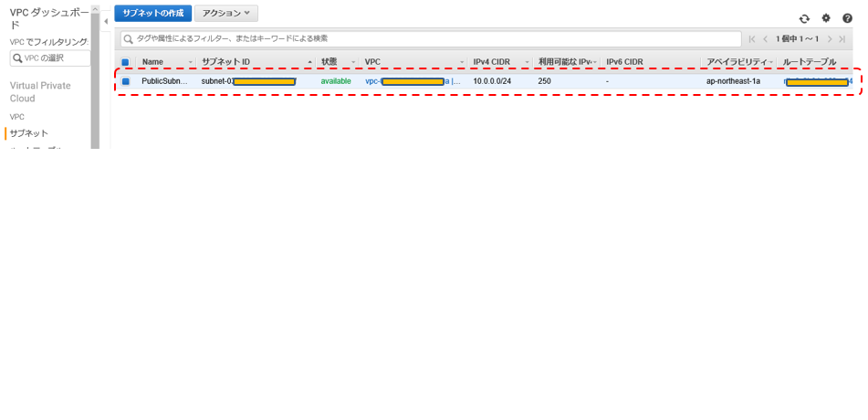Sort by 利用可能な IPv4 column
868x420 pixels.
click(566, 62)
